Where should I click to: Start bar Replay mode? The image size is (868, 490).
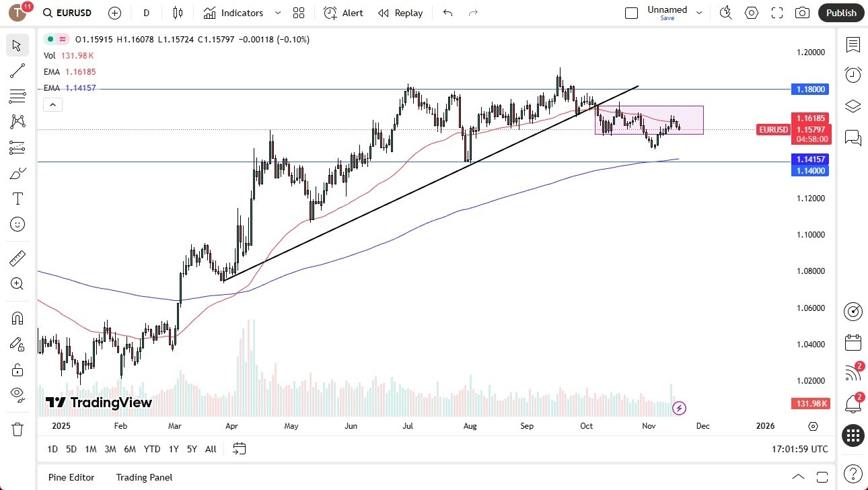pyautogui.click(x=400, y=13)
